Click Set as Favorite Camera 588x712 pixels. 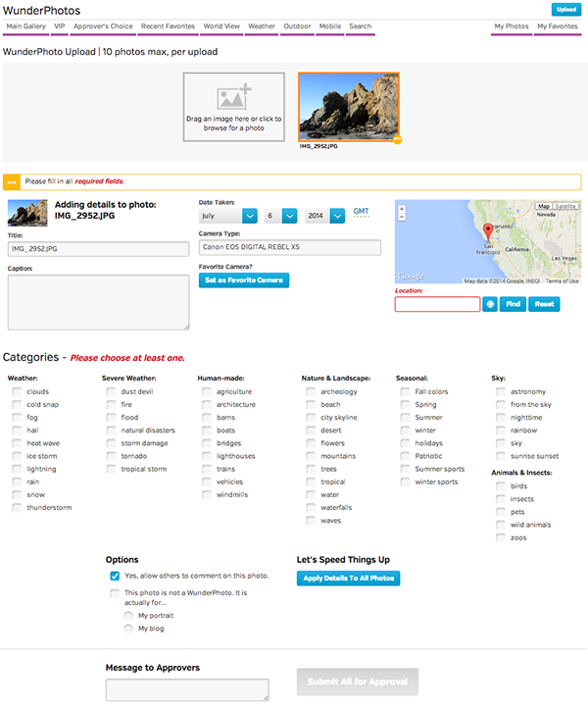click(244, 280)
